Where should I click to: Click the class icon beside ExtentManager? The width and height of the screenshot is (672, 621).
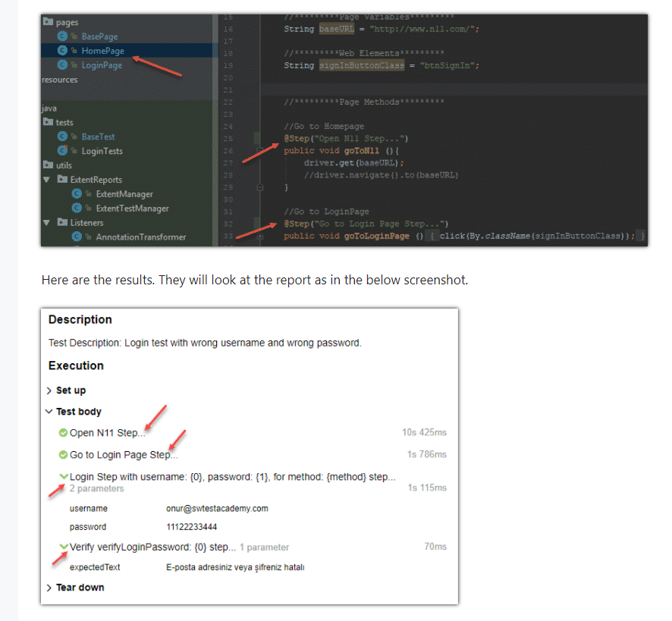[77, 194]
